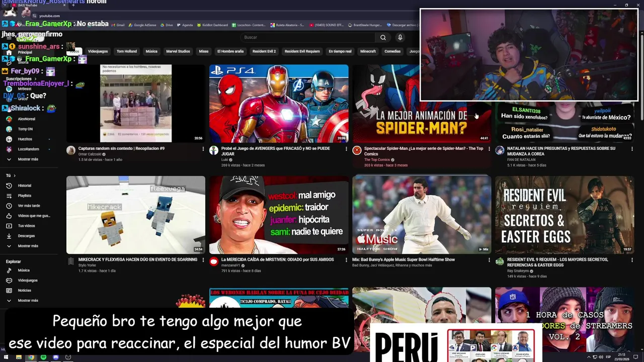Play Capturas random sin contexto thumbnail
644x362 pixels.
(136, 103)
